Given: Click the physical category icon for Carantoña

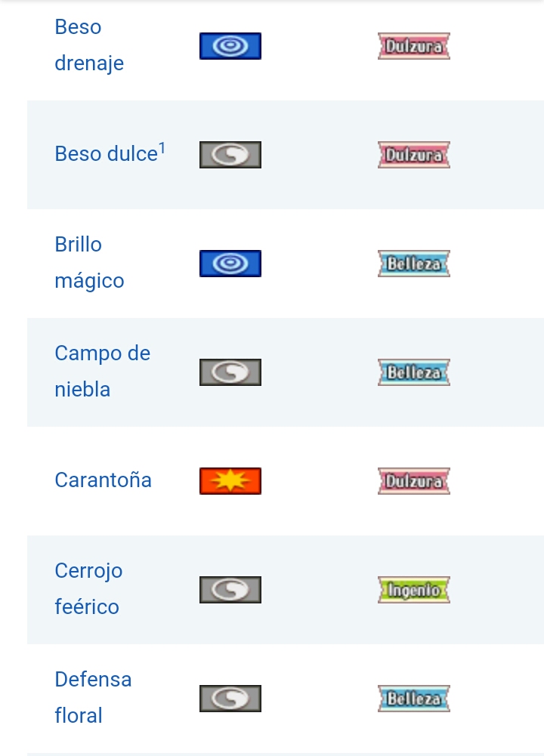Looking at the screenshot, I should coord(230,481).
